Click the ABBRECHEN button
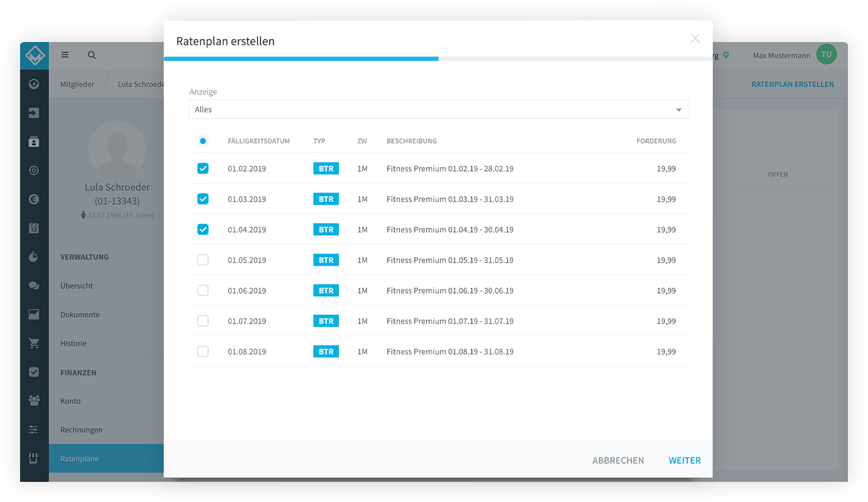The image size is (868, 502). coord(618,461)
